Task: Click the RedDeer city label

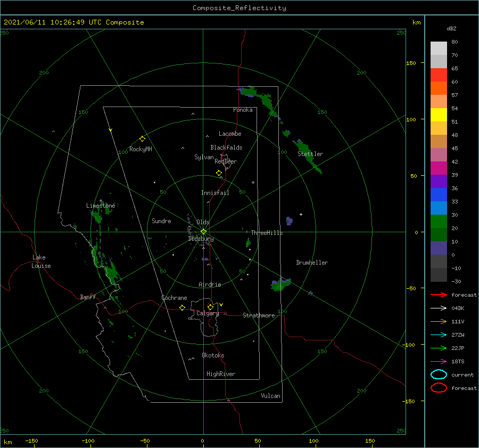Action: pos(226,161)
